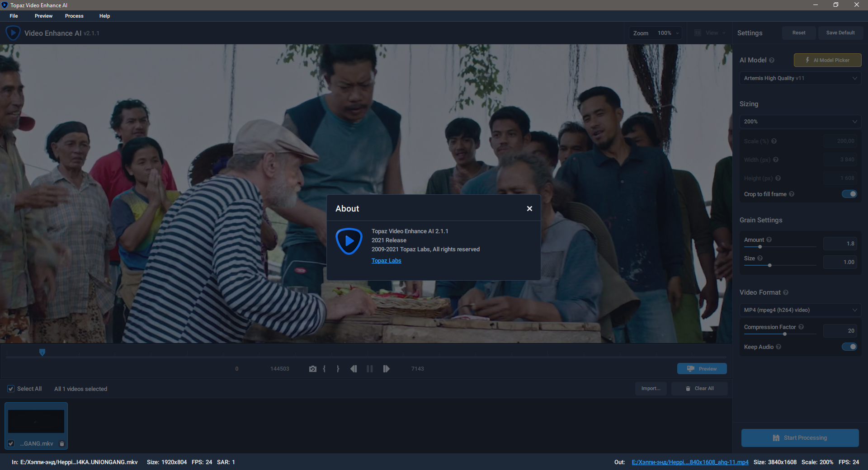Image resolution: width=868 pixels, height=470 pixels.
Task: Click the snapshot camera icon
Action: pos(312,369)
